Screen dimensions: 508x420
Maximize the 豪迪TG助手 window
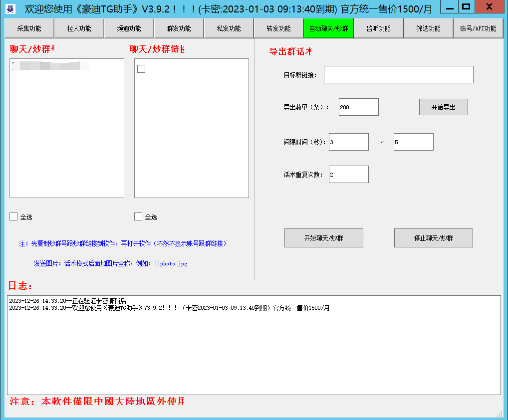(x=466, y=7)
